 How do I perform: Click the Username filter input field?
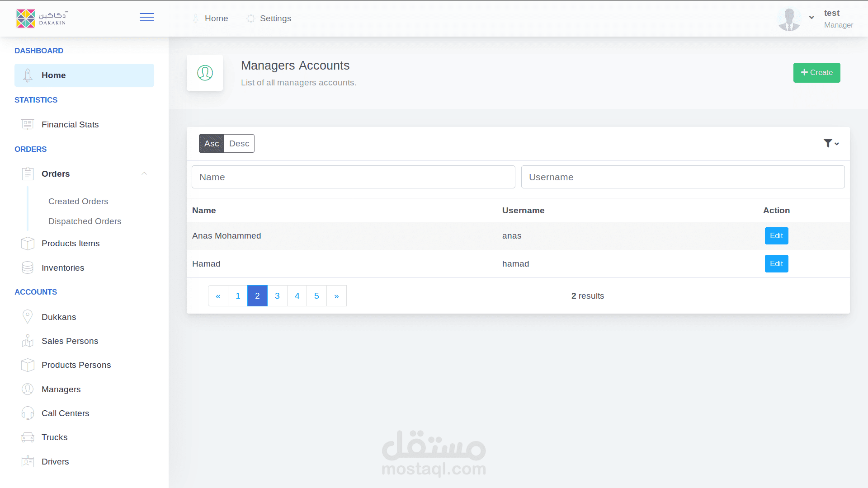pyautogui.click(x=683, y=177)
